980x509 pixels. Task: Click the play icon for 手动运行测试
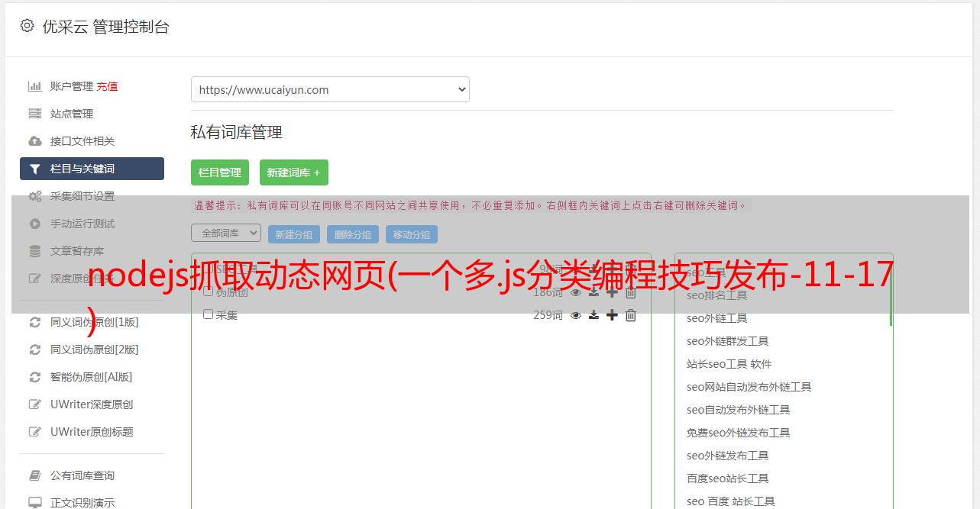(x=35, y=224)
